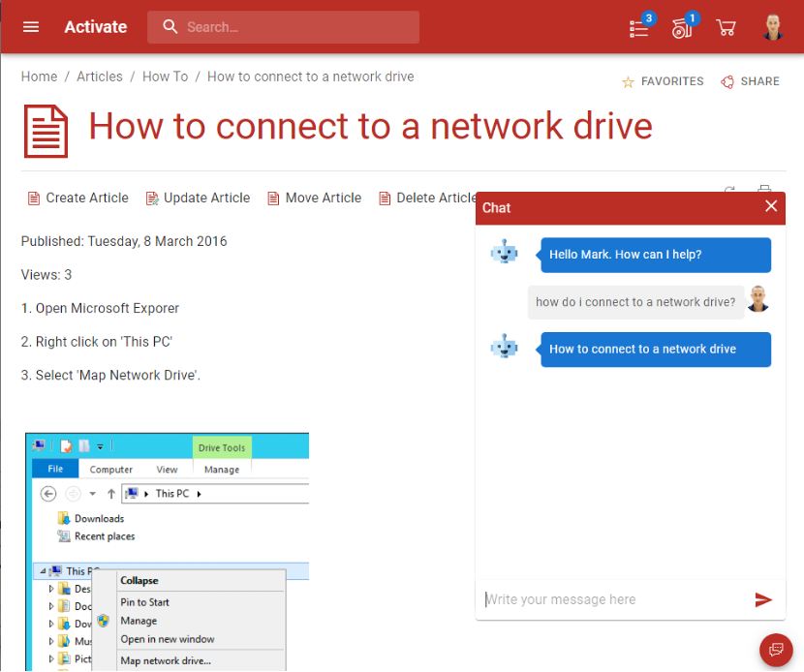This screenshot has width=804, height=672.
Task: Click the Share icon
Action: click(727, 82)
